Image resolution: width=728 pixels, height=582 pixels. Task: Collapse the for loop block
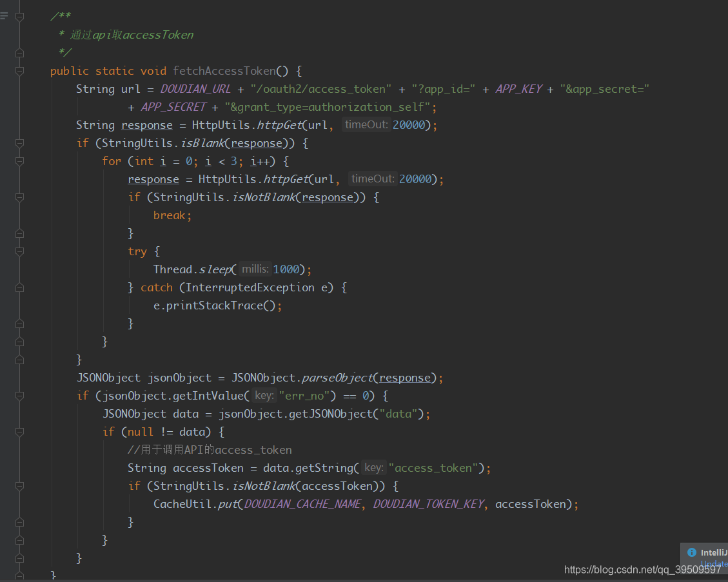click(x=19, y=161)
